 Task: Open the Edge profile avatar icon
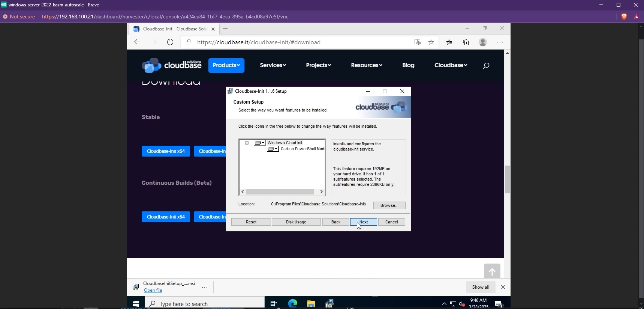[483, 42]
